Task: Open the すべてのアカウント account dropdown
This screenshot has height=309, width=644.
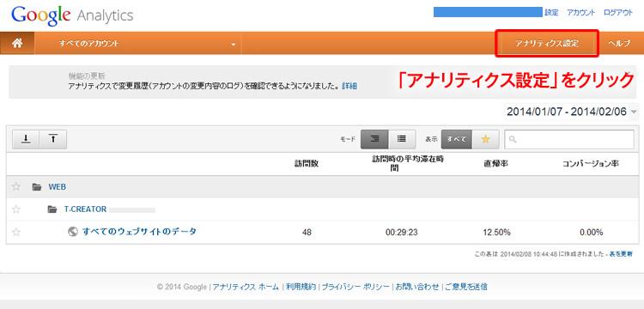Action: pos(138,43)
